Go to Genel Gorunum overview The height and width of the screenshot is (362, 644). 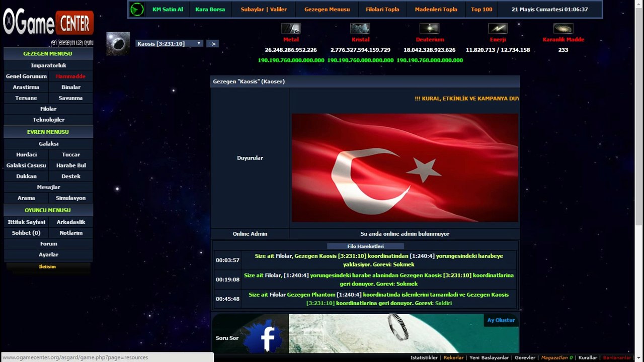click(x=26, y=76)
